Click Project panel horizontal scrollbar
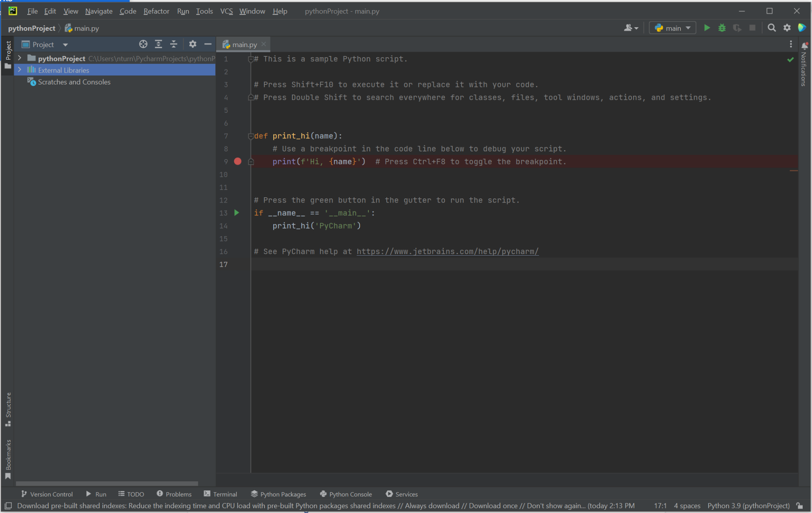This screenshot has height=513, width=812. point(107,483)
